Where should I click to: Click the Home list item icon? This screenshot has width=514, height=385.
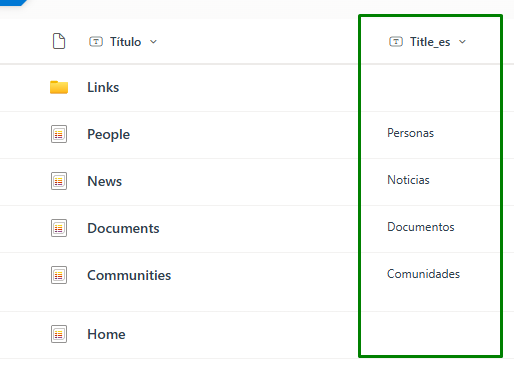pos(59,334)
